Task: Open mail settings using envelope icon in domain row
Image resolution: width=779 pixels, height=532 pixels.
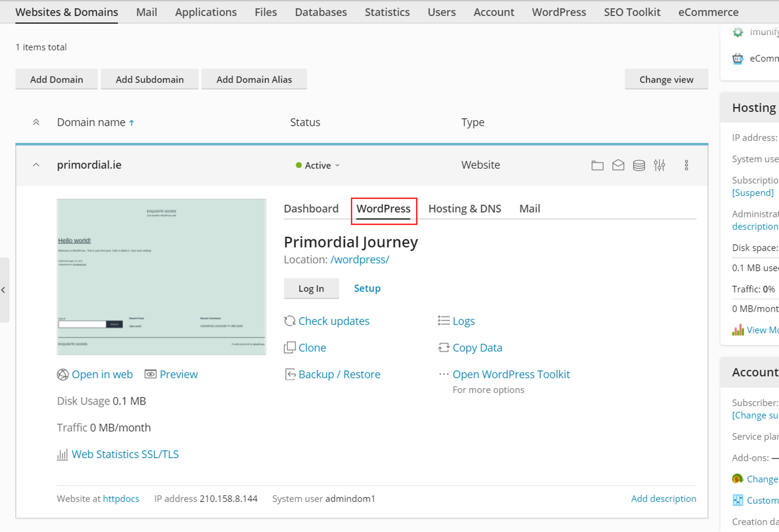Action: [618, 165]
